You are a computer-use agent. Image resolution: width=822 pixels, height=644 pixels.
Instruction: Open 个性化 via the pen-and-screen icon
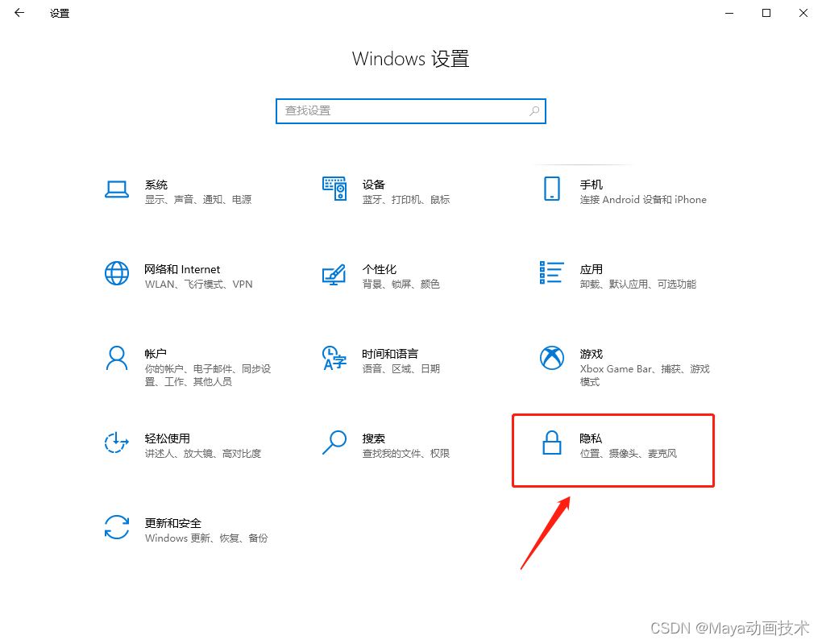pyautogui.click(x=334, y=275)
